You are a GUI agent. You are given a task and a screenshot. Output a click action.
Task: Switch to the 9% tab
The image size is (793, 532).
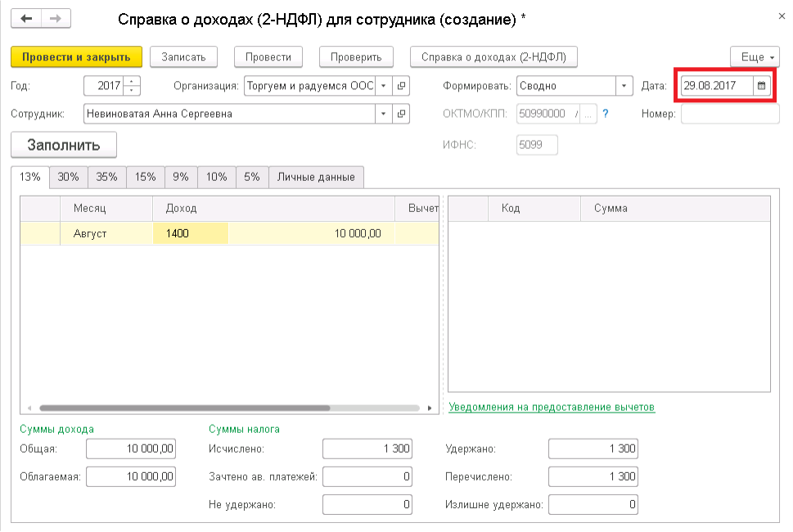click(x=181, y=177)
